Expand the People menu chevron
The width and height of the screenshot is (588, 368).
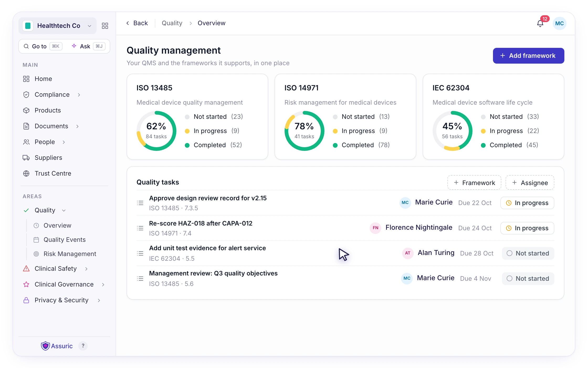(x=64, y=142)
